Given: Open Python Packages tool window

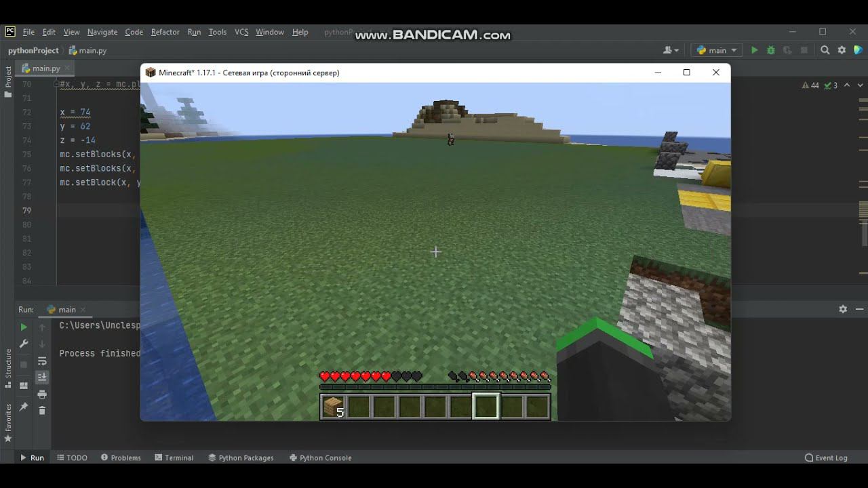Looking at the screenshot, I should [241, 457].
